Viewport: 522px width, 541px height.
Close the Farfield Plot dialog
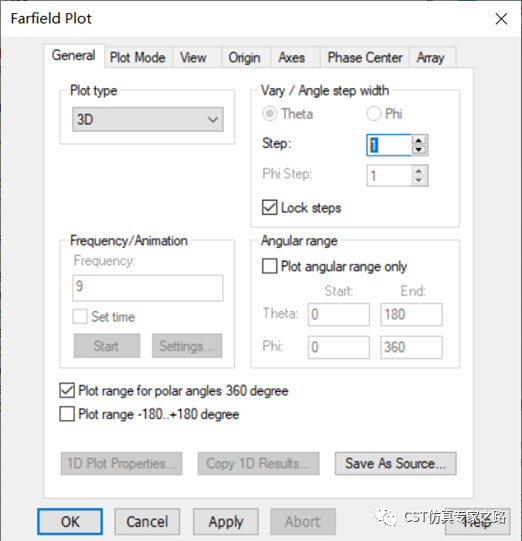(x=501, y=19)
